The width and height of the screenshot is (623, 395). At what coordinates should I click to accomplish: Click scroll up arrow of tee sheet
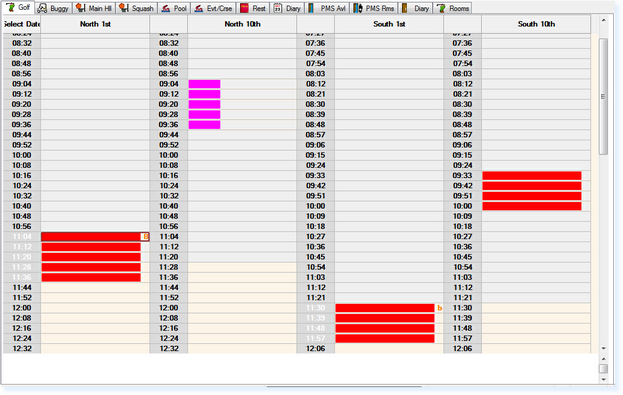click(x=604, y=20)
